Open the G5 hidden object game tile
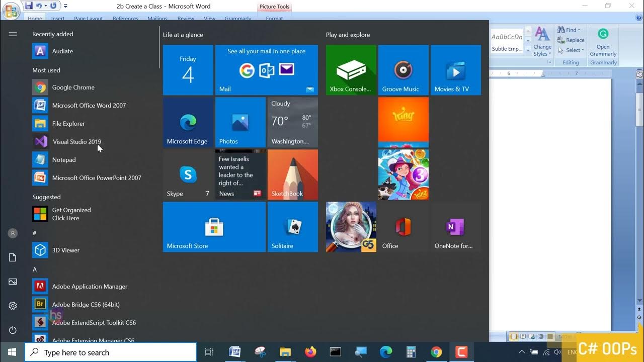Viewport: 644px width, 362px height. click(x=351, y=227)
